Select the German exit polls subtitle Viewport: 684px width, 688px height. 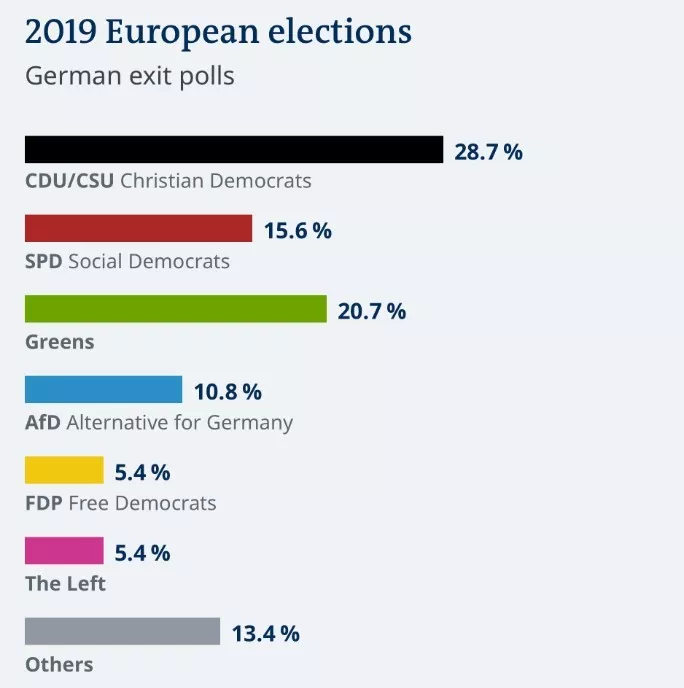[x=130, y=76]
